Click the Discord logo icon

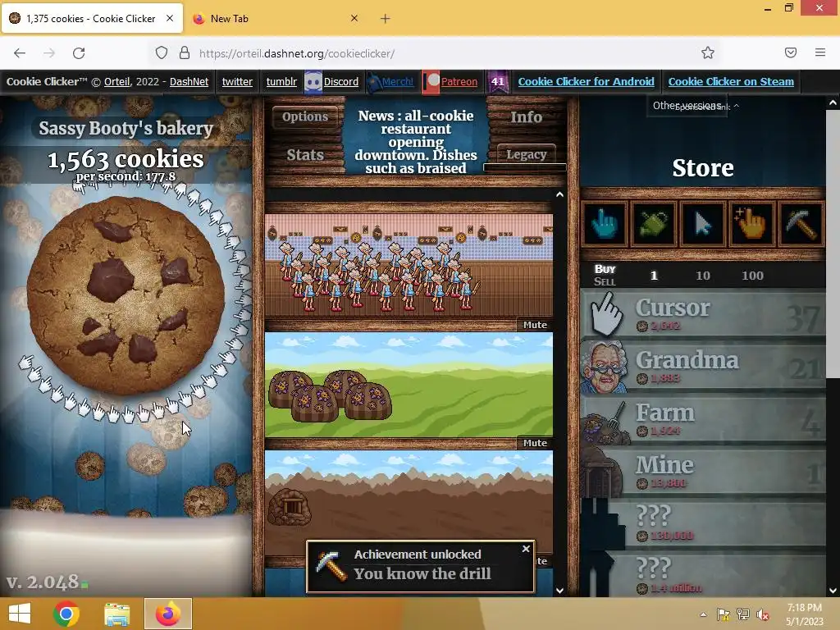[x=313, y=82]
